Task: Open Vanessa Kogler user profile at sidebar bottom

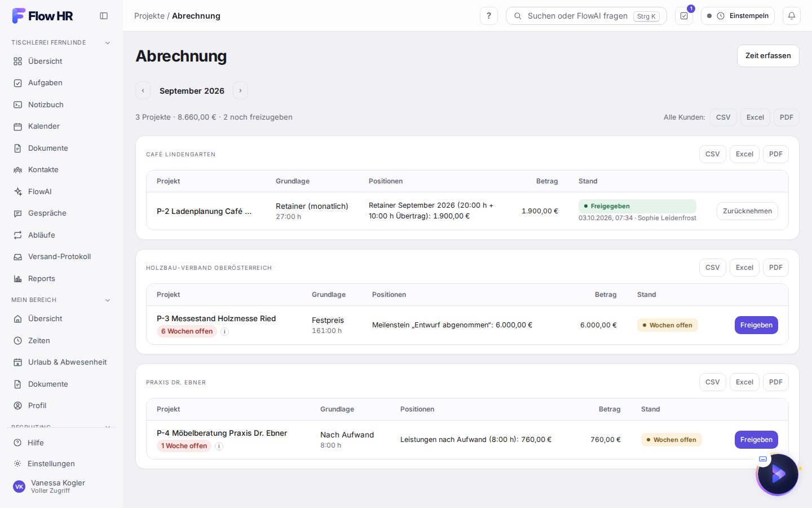Action: coord(61,487)
